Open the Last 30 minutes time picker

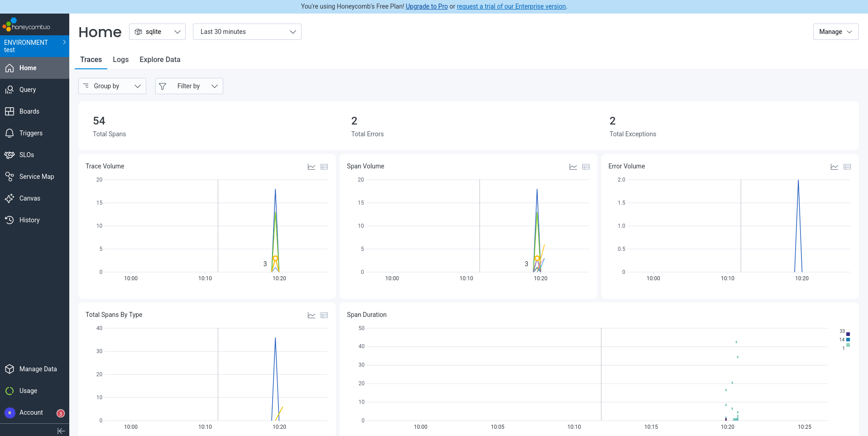click(247, 32)
